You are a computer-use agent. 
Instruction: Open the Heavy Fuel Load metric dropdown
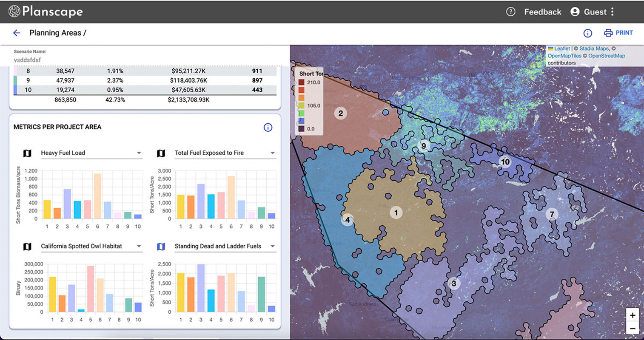point(139,153)
